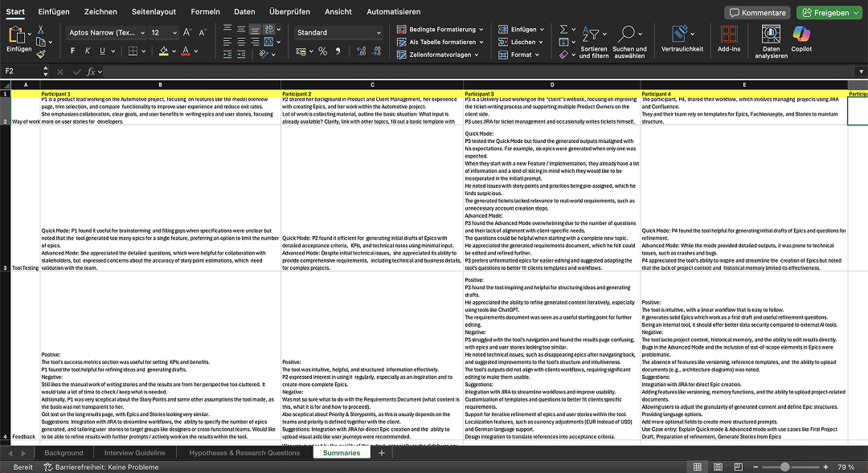This screenshot has height=473, width=868.
Task: Switch to Hypotheses & Research Questions sheet
Action: tap(244, 453)
